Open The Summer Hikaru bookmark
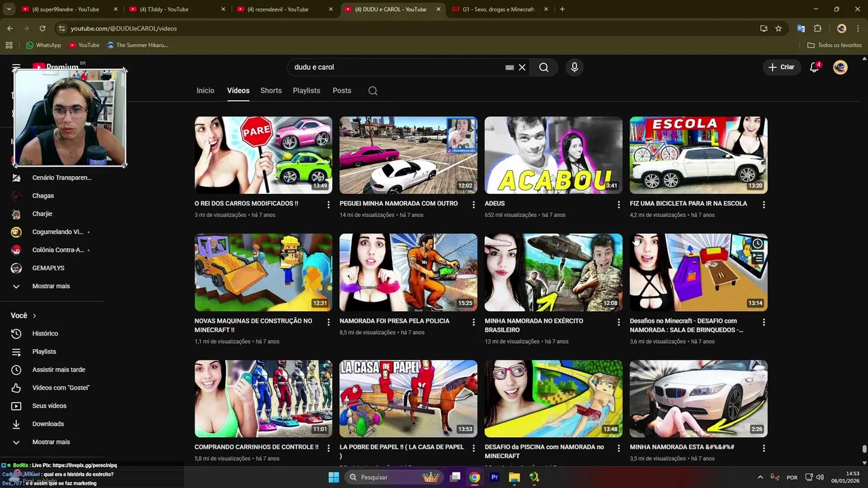The width and height of the screenshot is (868, 488). 137,45
